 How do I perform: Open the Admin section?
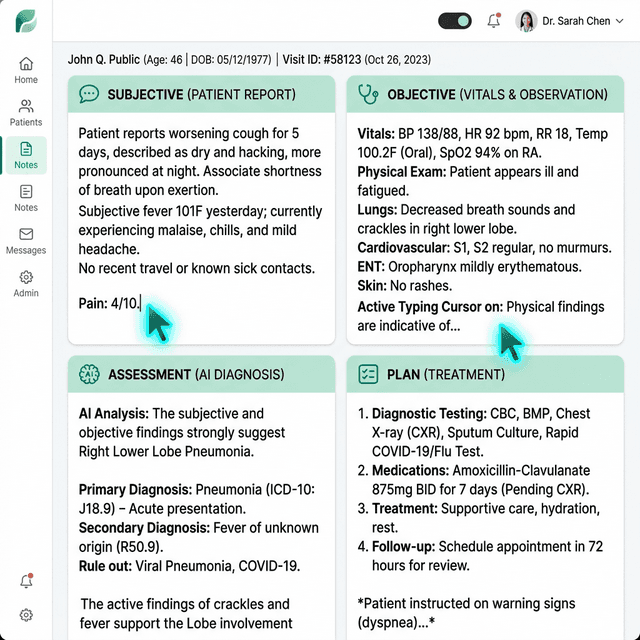pos(26,284)
